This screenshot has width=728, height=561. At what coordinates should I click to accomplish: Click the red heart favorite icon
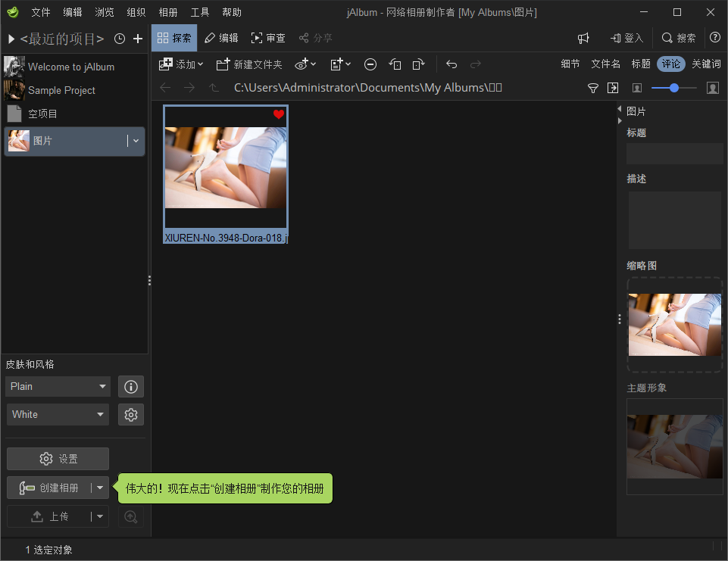coord(279,114)
